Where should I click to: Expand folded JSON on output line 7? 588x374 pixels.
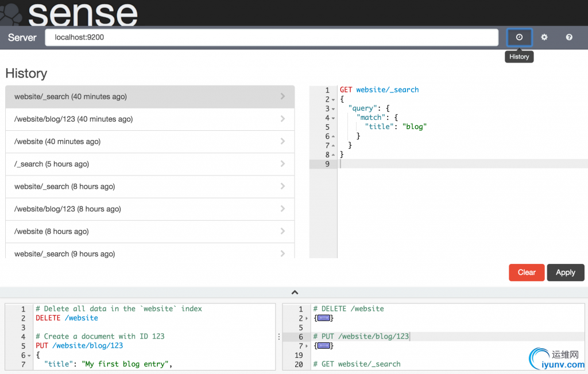(323, 345)
